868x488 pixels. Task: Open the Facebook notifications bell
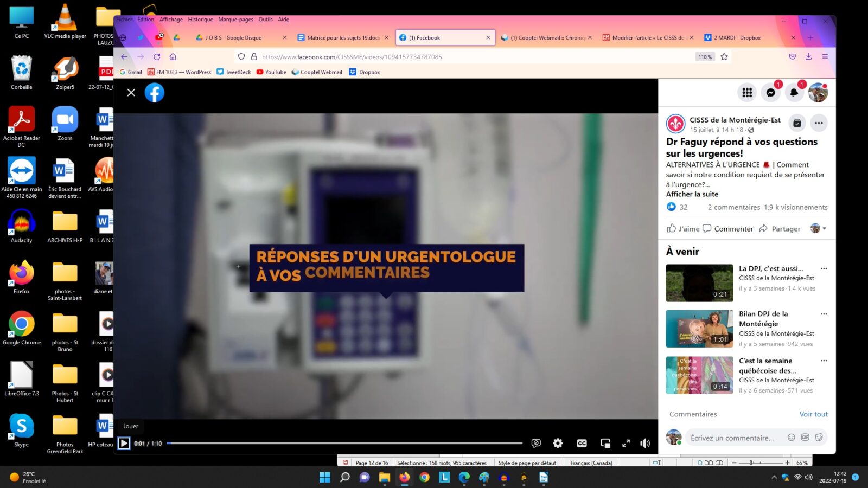(x=794, y=93)
